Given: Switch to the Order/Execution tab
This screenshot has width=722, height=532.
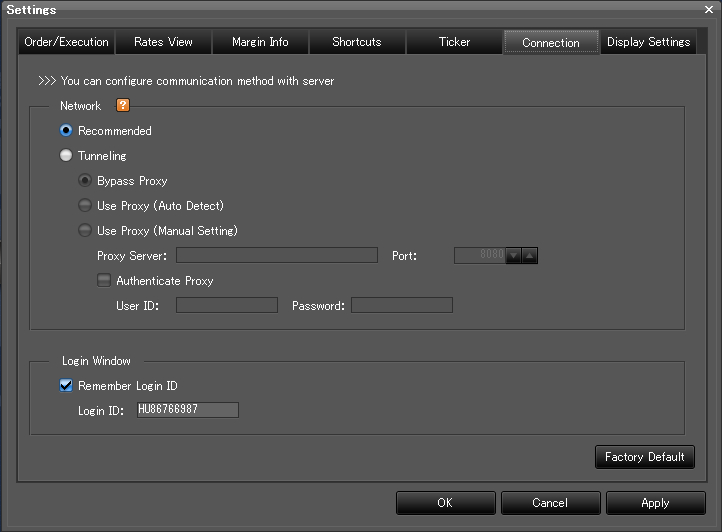Looking at the screenshot, I should point(66,42).
